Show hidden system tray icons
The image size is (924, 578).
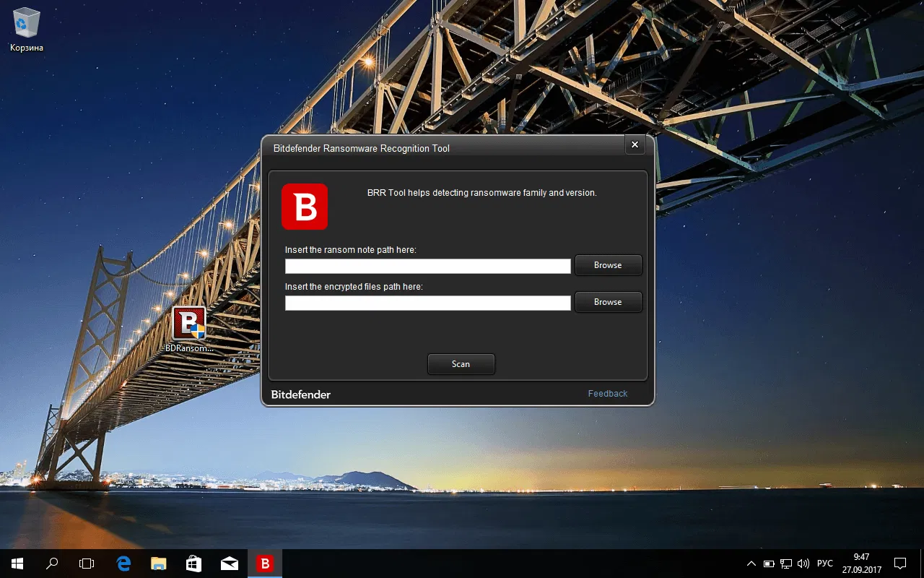[x=751, y=564]
